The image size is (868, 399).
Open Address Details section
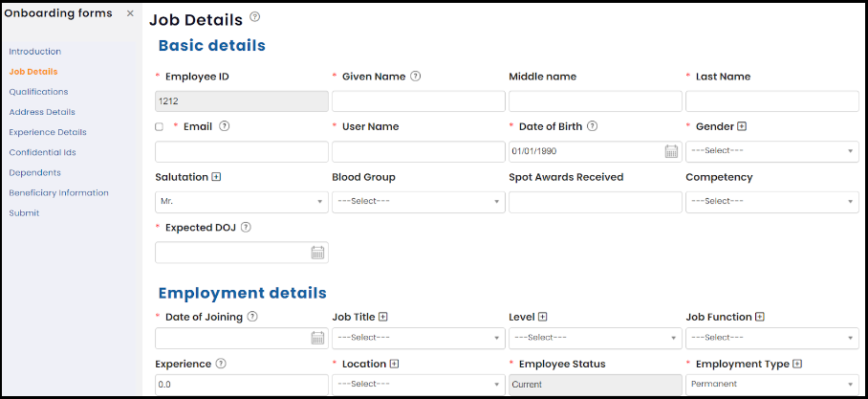42,112
